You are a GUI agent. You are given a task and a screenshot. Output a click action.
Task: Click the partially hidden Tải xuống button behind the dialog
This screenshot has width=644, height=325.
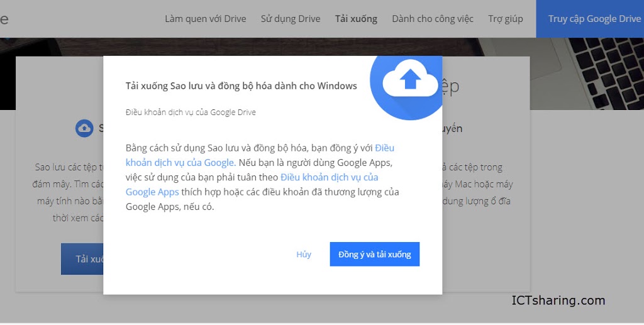(x=82, y=259)
